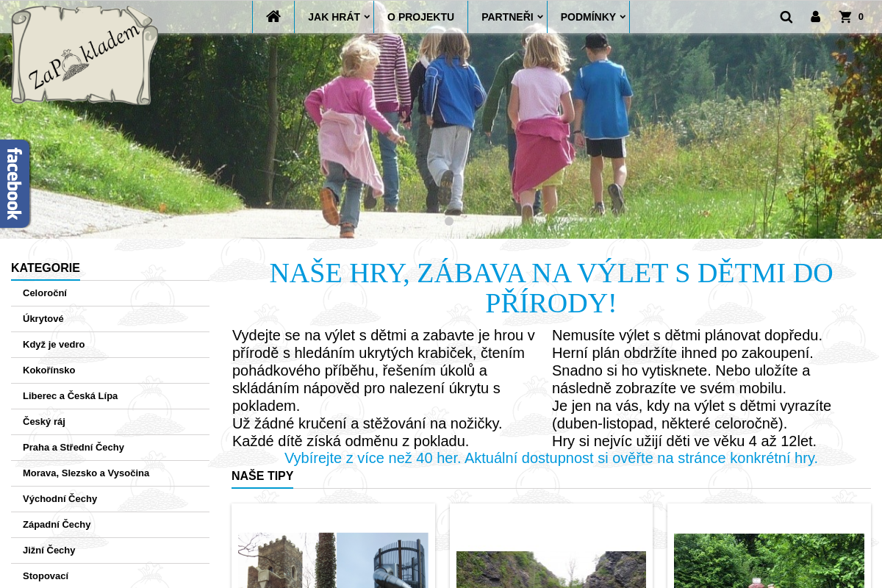This screenshot has height=588, width=882.
Task: Click the carousel slide indicator dot
Action: [448, 220]
